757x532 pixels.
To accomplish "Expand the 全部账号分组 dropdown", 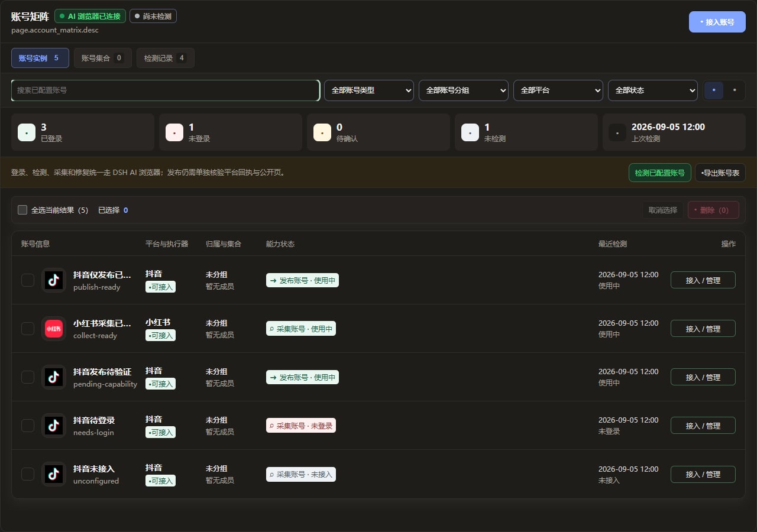I will [x=464, y=90].
